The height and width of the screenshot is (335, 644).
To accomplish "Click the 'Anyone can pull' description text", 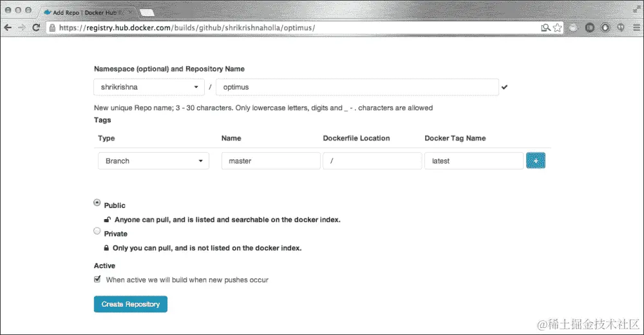I will tap(227, 220).
